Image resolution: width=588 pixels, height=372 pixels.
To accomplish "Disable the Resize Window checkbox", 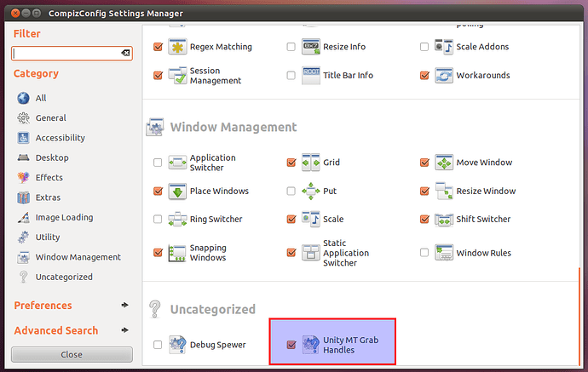I will pos(424,192).
